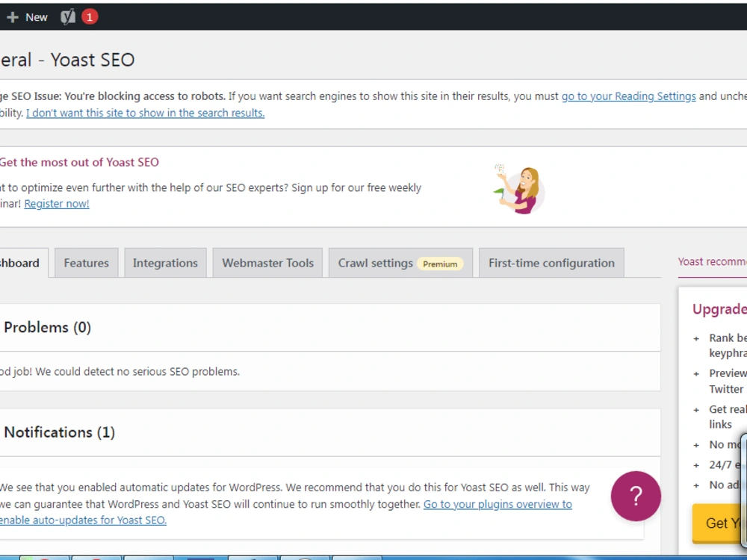Open the New content menu

[x=27, y=17]
